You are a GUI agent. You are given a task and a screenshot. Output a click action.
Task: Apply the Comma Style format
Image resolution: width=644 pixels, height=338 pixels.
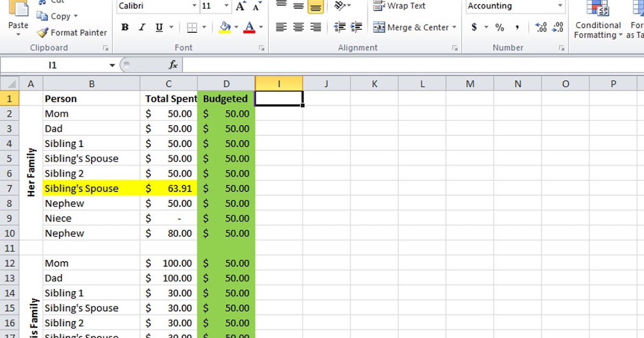(516, 27)
